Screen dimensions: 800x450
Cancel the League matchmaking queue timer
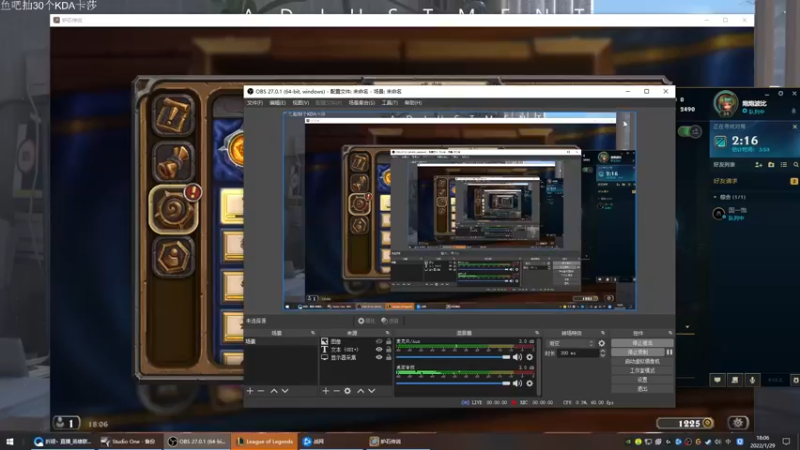click(794, 127)
